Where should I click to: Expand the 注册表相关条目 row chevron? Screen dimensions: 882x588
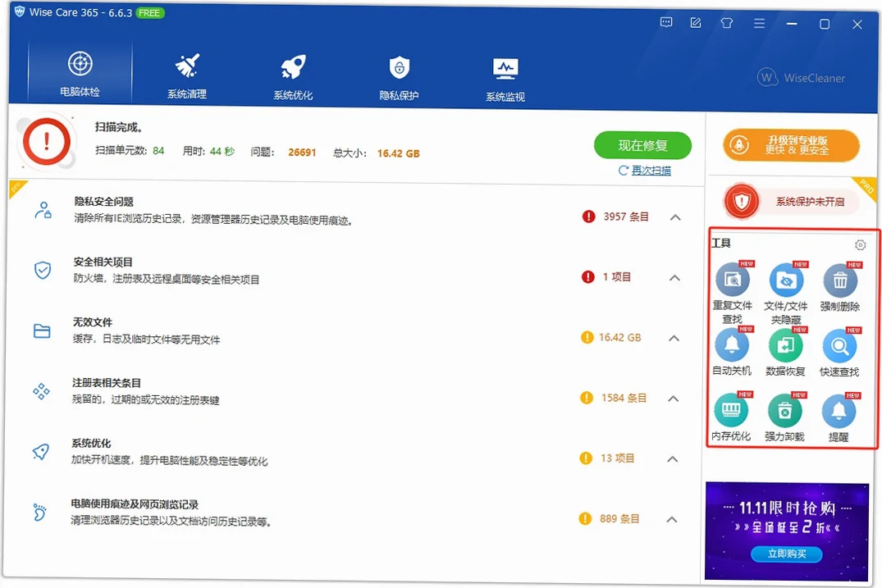tap(673, 399)
